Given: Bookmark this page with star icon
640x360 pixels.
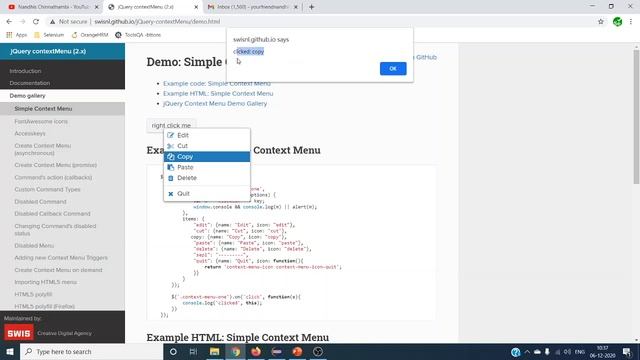Looking at the screenshot, I should coord(600,22).
